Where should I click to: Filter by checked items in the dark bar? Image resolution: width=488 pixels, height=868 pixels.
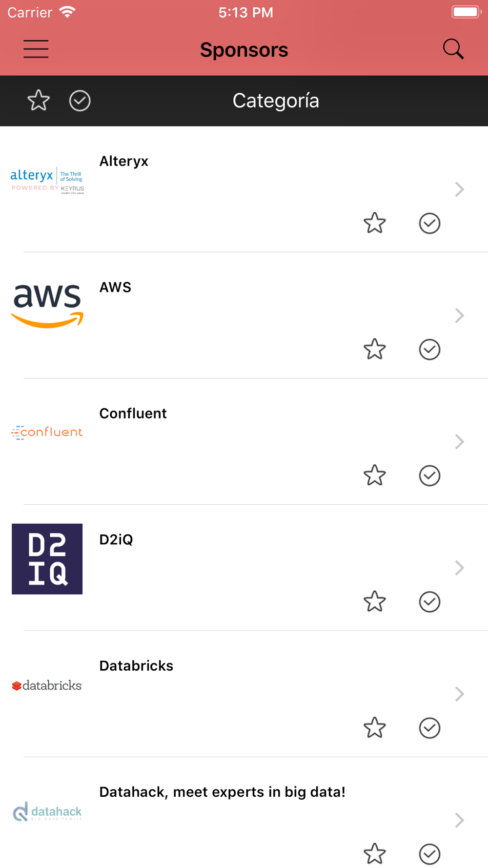[80, 101]
